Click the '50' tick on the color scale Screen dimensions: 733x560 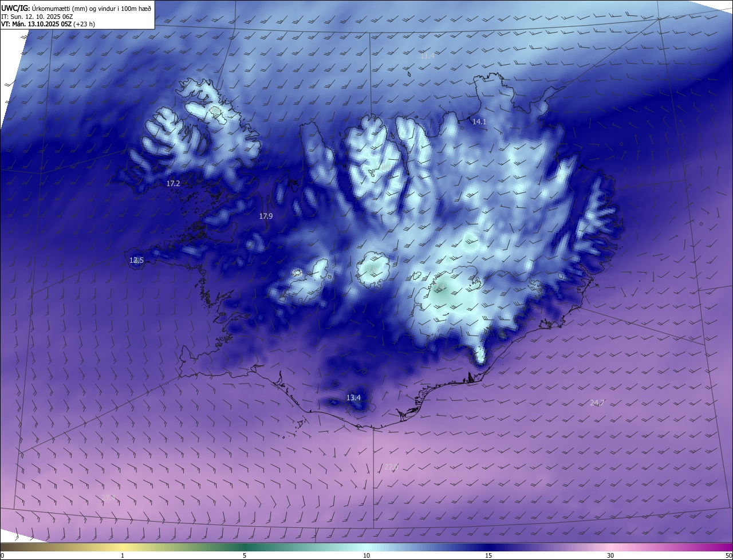pyautogui.click(x=728, y=555)
